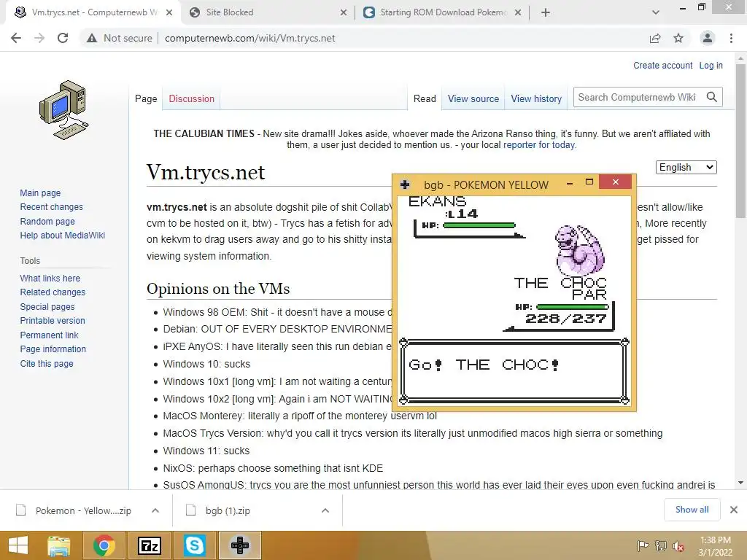Click the wiki search magnifier icon
Screen dimensions: 747x560
712,97
